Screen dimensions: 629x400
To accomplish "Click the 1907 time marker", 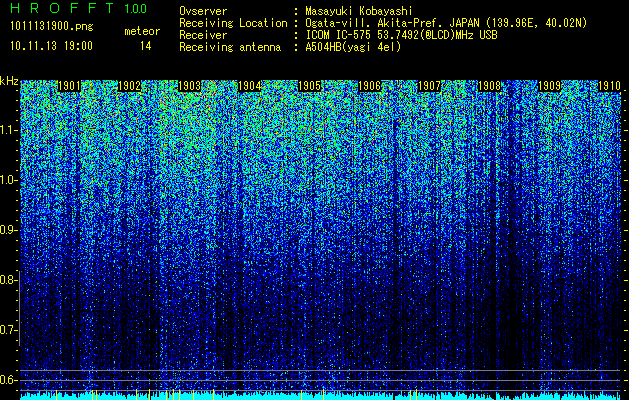I will click(x=429, y=86).
